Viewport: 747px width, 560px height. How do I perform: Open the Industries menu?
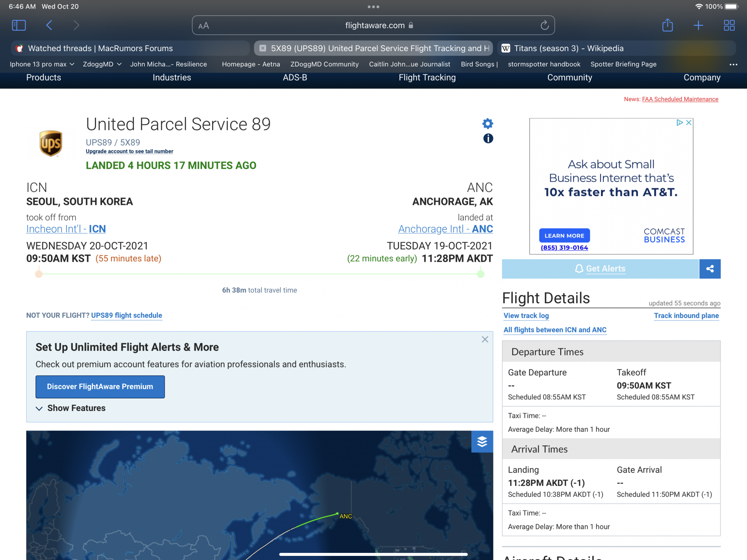(172, 78)
